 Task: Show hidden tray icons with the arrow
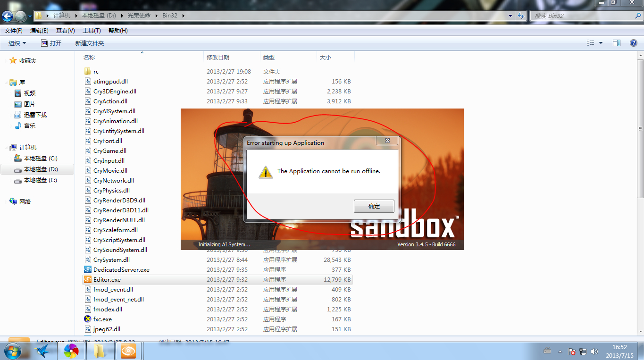coord(560,352)
